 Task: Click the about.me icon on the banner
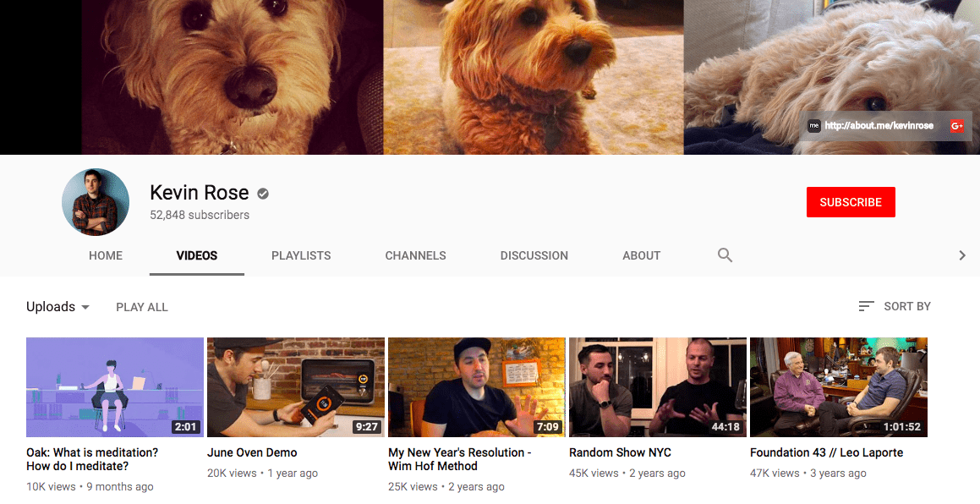click(813, 126)
